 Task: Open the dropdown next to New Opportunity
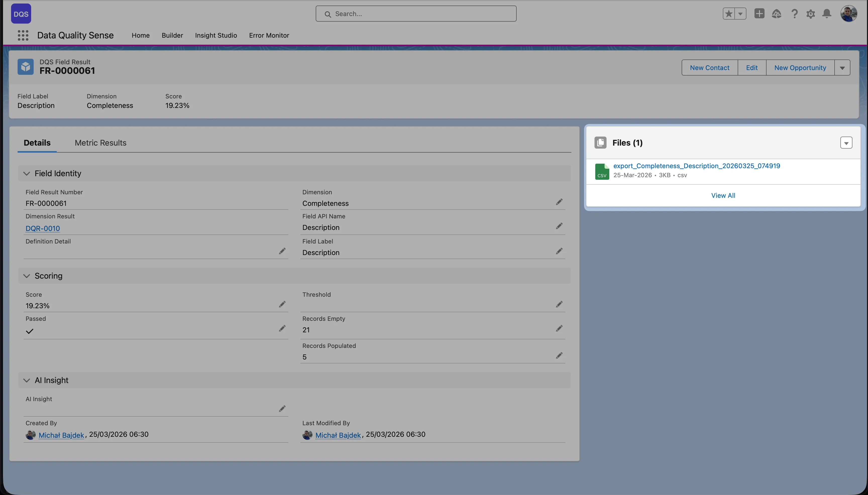842,67
